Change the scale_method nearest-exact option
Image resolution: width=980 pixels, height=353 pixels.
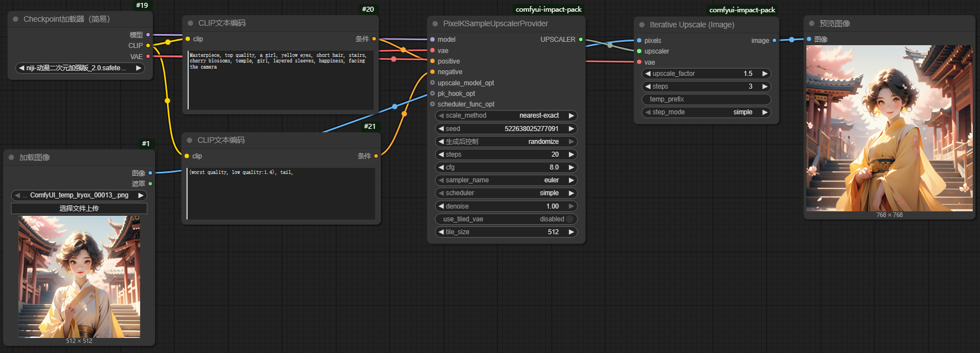point(506,115)
